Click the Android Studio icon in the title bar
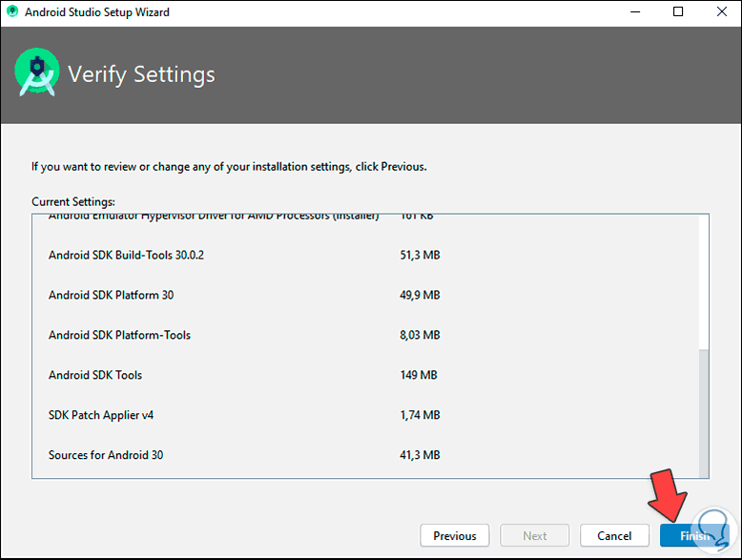This screenshot has width=742, height=560. point(11,11)
